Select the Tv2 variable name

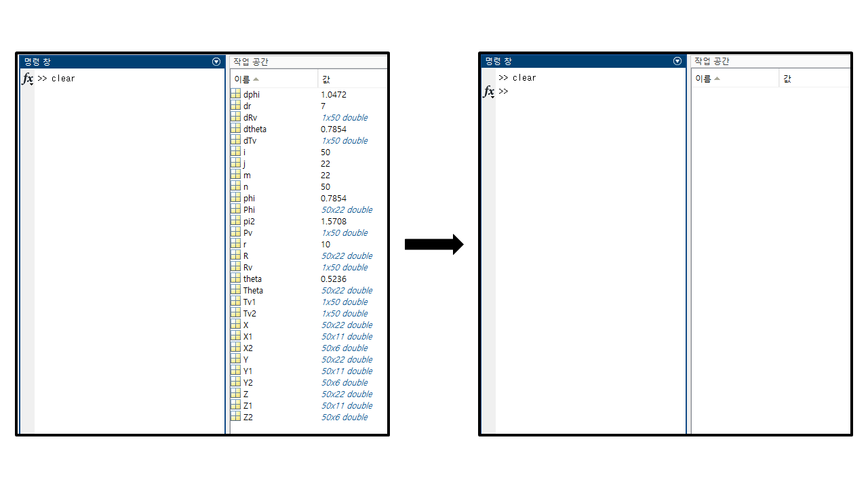pyautogui.click(x=250, y=313)
